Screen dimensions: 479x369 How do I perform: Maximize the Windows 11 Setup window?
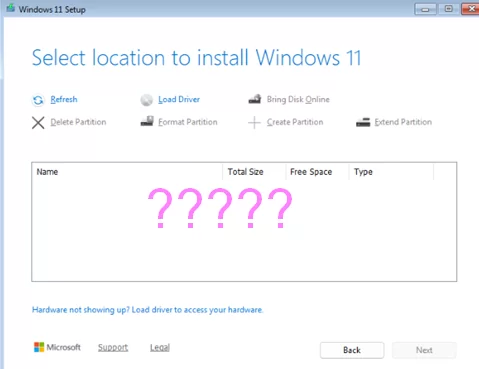449,9
